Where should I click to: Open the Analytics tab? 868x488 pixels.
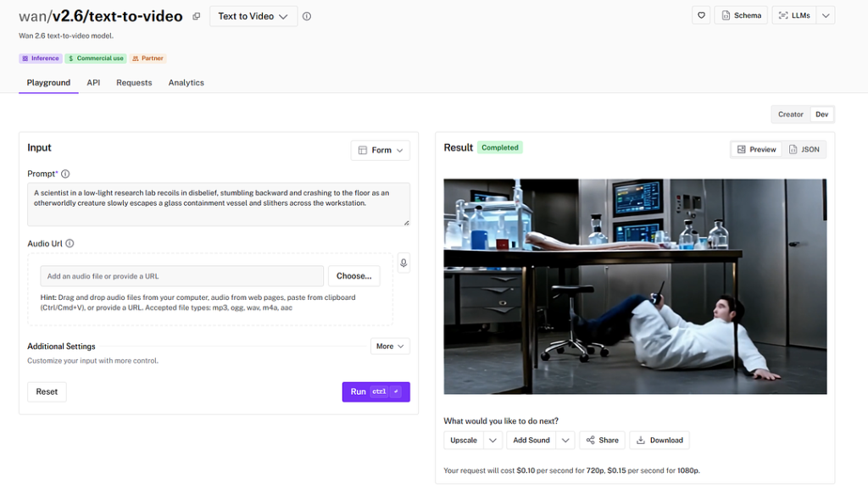(x=186, y=82)
